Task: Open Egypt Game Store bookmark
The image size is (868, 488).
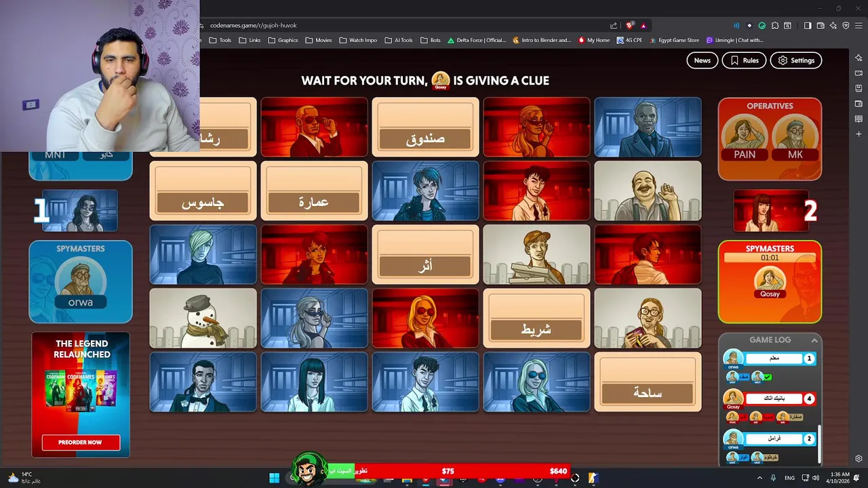Action: (x=674, y=40)
